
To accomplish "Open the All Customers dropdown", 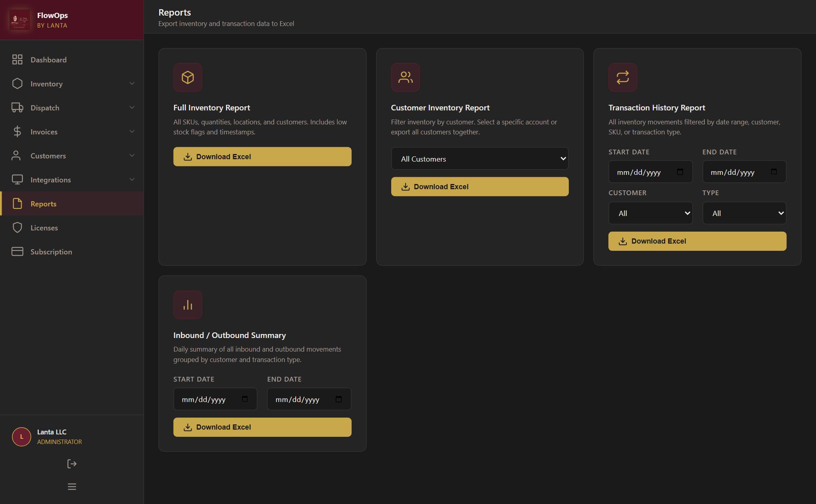I will pyautogui.click(x=480, y=158).
